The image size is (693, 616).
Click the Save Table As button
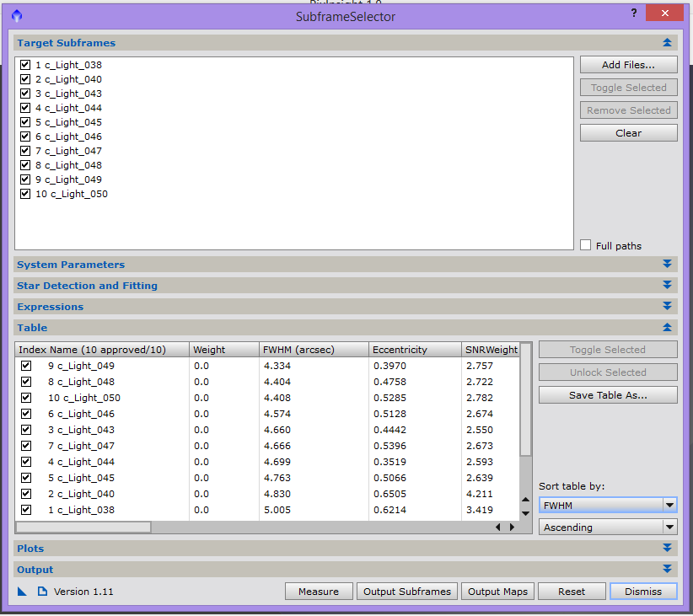click(x=608, y=395)
